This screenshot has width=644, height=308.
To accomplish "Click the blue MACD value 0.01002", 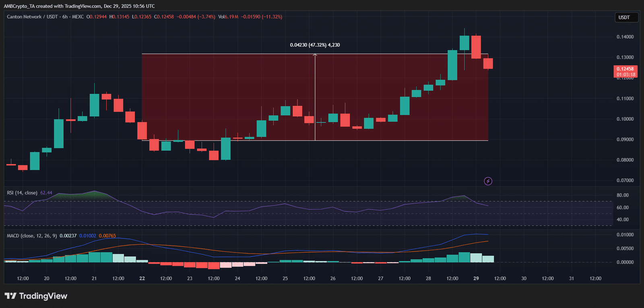I will [88, 236].
